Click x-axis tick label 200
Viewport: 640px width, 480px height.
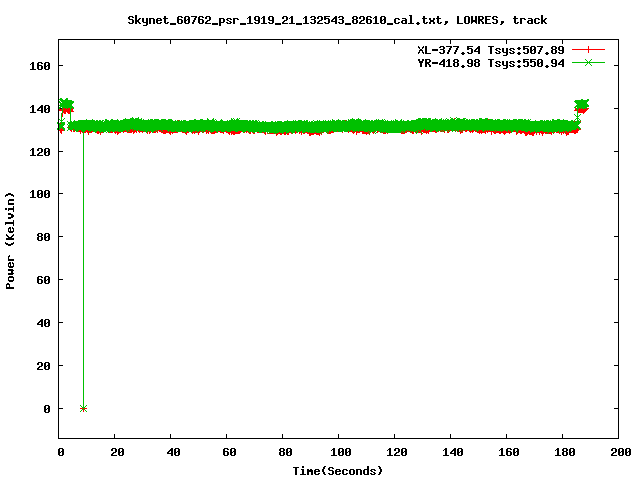(620, 452)
